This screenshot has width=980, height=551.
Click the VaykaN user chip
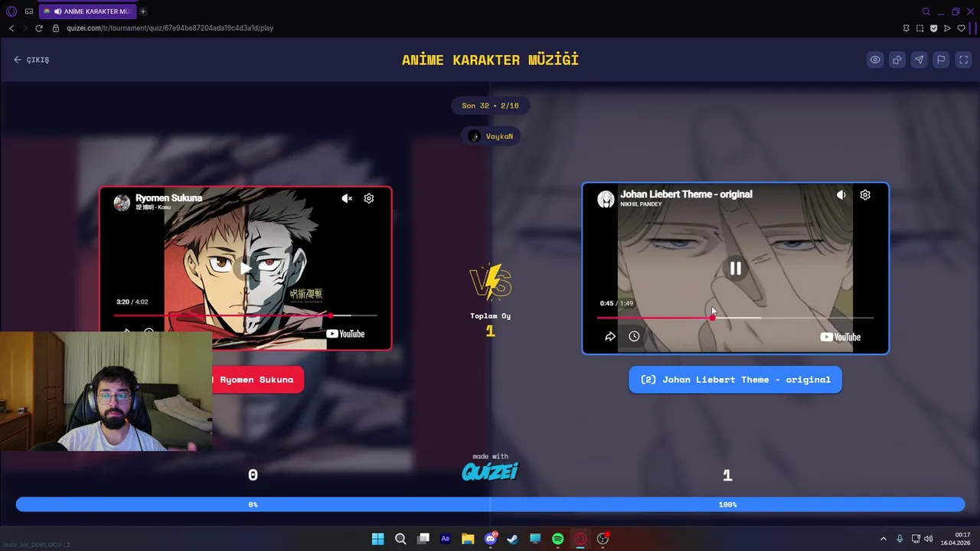tap(491, 136)
